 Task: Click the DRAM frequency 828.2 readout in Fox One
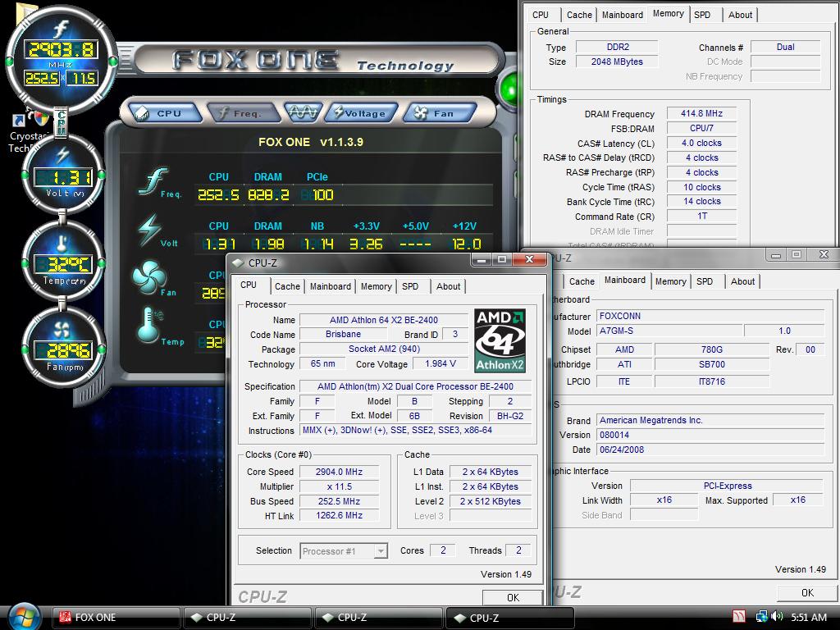(x=268, y=194)
